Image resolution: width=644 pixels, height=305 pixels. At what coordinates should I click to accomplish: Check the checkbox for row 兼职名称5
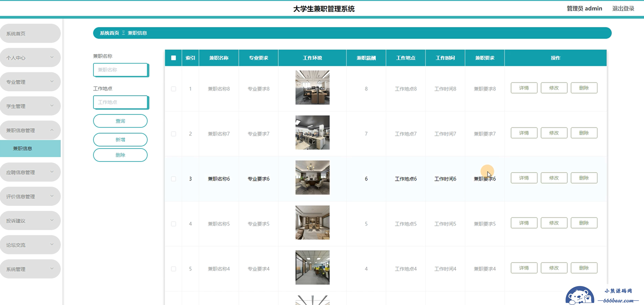(173, 224)
